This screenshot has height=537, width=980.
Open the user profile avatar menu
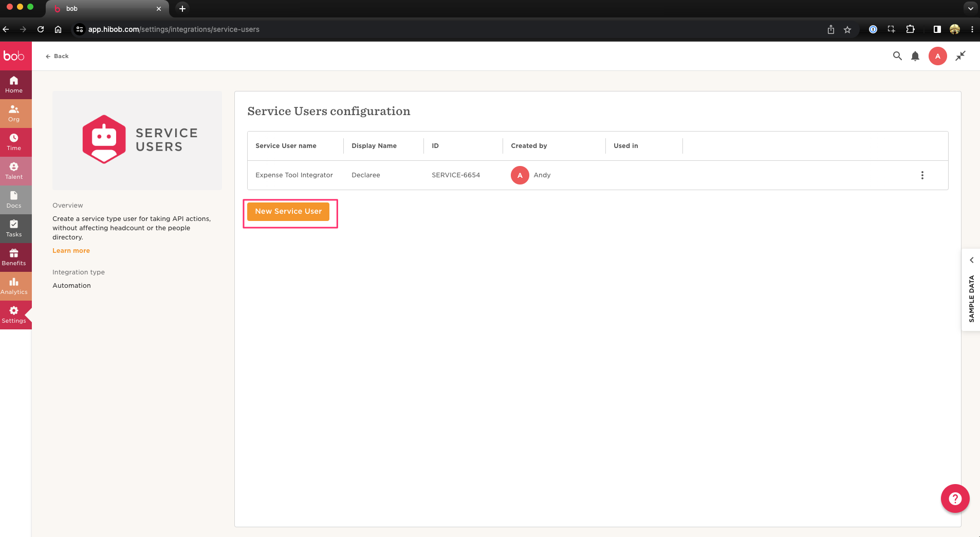[937, 56]
